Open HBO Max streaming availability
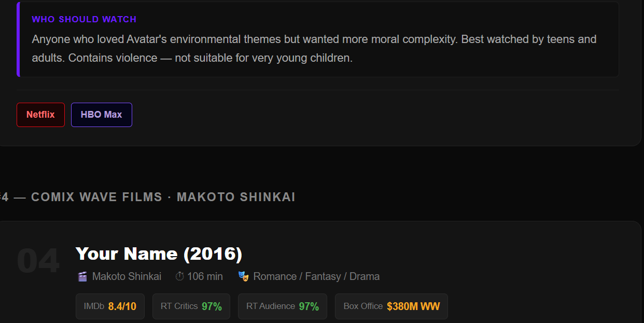Image resolution: width=644 pixels, height=323 pixels. pos(101,115)
